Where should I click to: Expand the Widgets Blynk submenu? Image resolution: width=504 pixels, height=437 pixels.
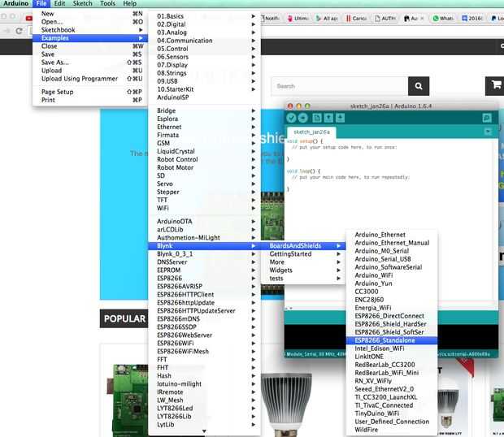[x=303, y=270]
